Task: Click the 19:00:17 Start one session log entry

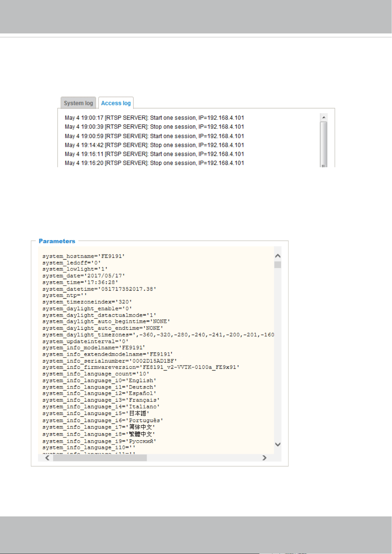Action: click(x=154, y=118)
